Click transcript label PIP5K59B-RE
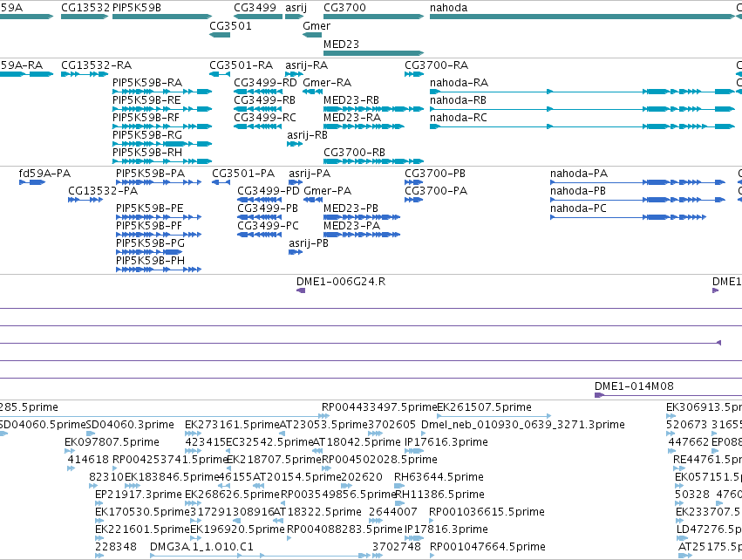The image size is (742, 560). pos(146,100)
